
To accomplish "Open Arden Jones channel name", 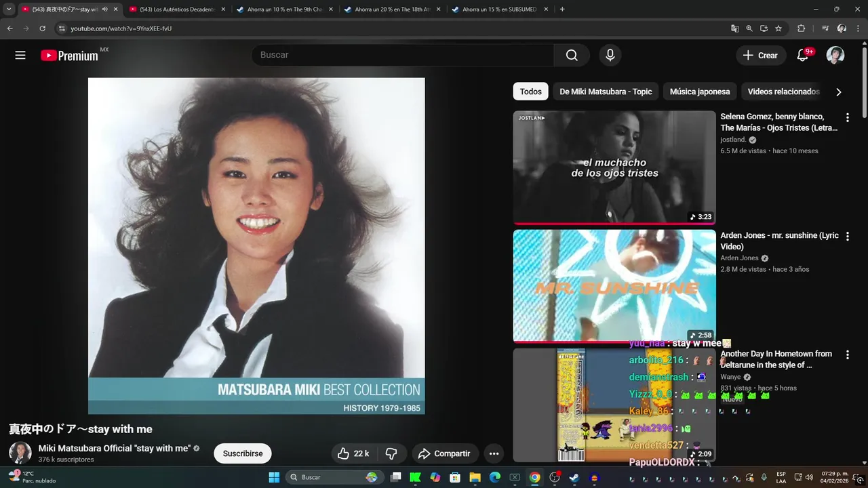I will coord(739,258).
